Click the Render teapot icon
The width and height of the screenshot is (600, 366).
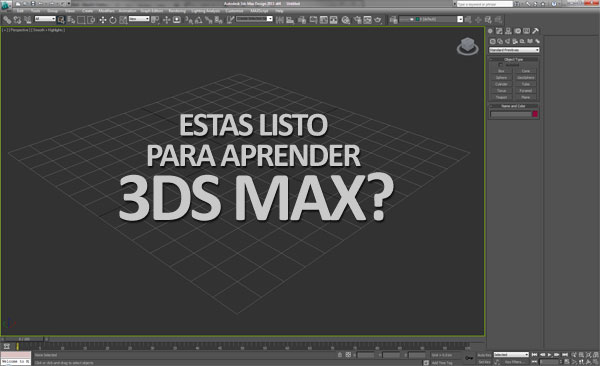(378, 20)
